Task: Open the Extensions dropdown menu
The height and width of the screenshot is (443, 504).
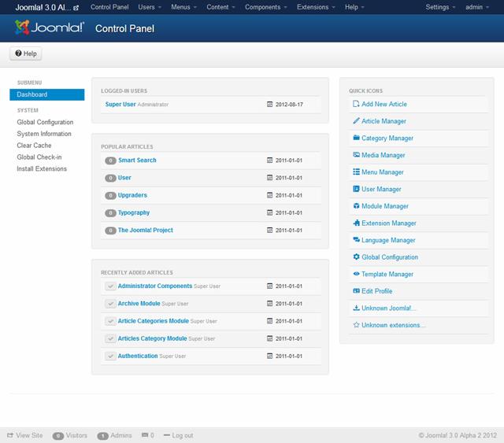Action: pyautogui.click(x=316, y=7)
